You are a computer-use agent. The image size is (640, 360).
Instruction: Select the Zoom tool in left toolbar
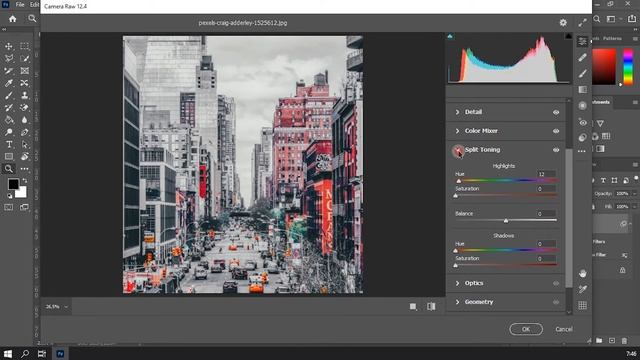tap(9, 169)
